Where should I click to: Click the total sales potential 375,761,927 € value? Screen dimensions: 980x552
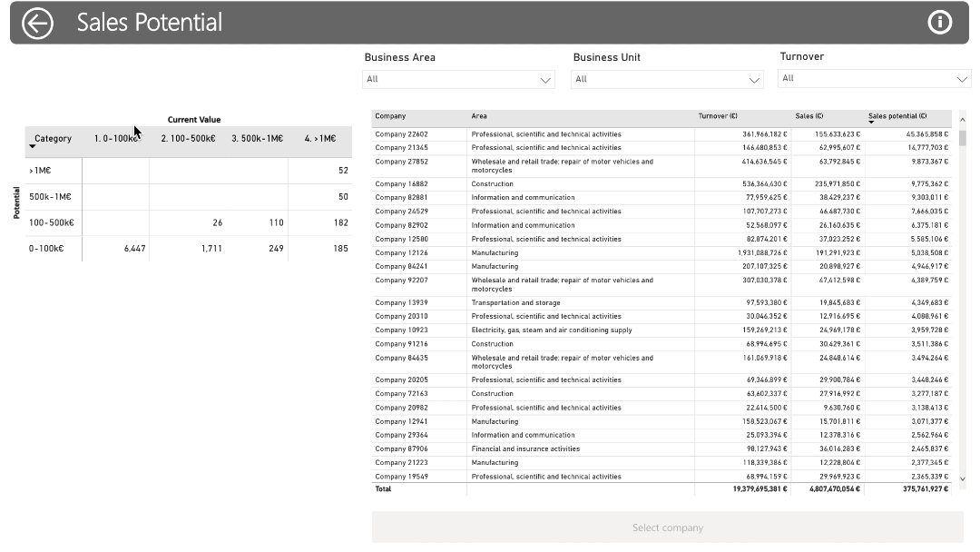coord(926,489)
